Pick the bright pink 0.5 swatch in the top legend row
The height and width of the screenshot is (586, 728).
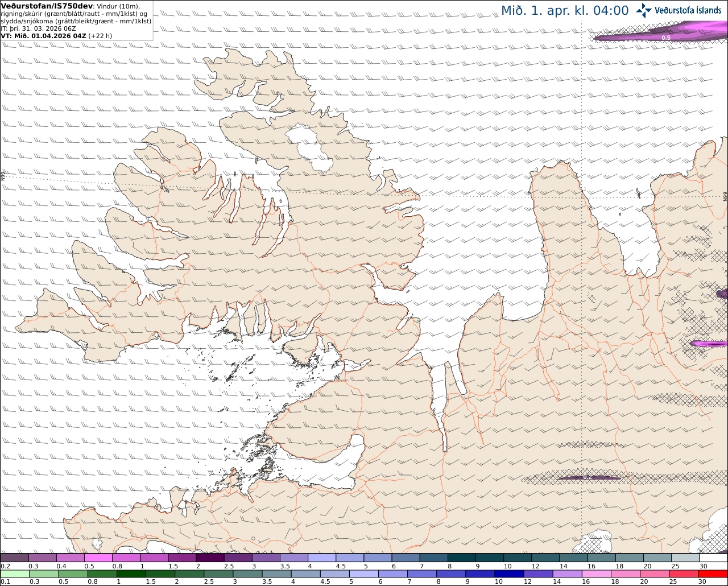[x=98, y=558]
